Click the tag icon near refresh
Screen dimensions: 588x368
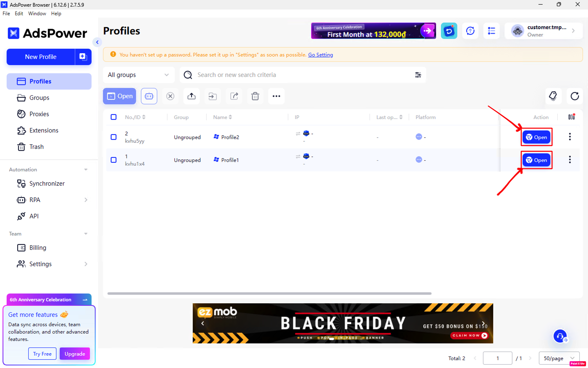click(553, 96)
